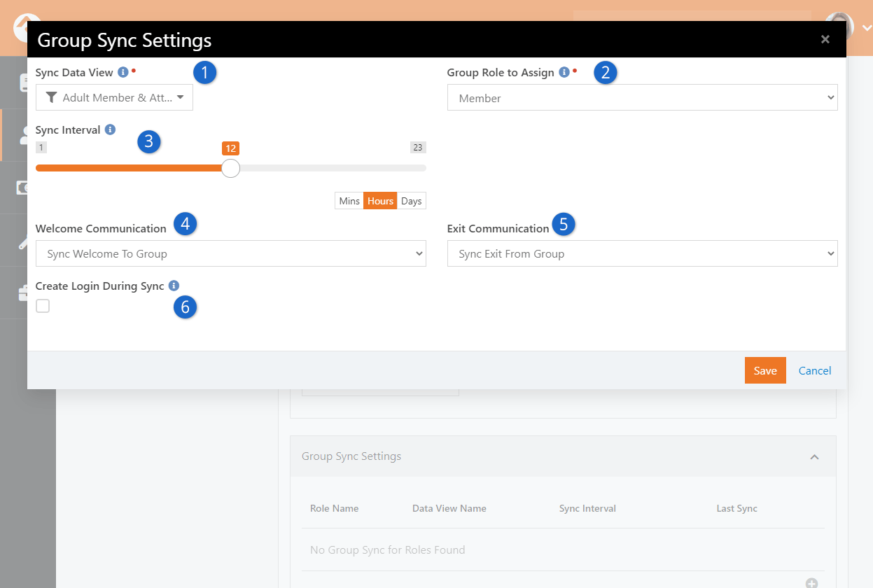Click the Sync Interval info icon
Viewport: 873px width, 588px height.
click(x=110, y=129)
